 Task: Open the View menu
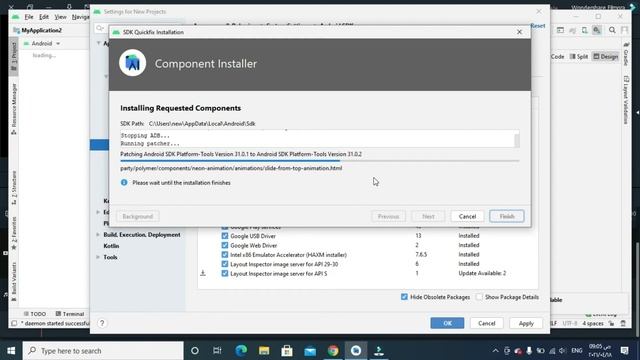point(60,17)
